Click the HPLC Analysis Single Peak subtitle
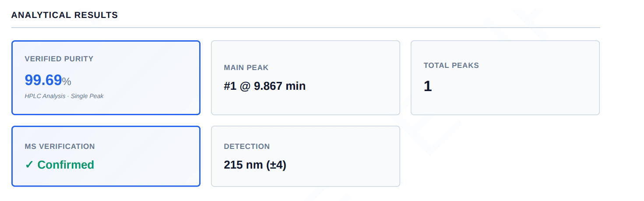644x201 pixels. click(x=64, y=96)
